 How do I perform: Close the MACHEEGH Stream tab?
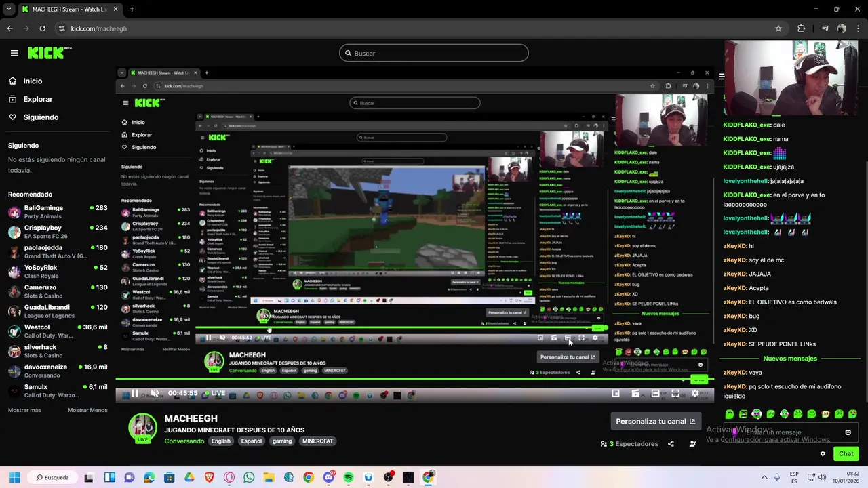[115, 9]
